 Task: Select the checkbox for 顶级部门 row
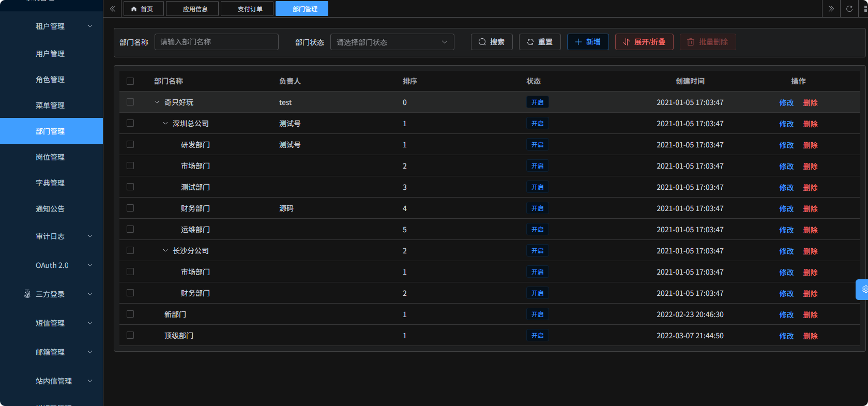130,336
